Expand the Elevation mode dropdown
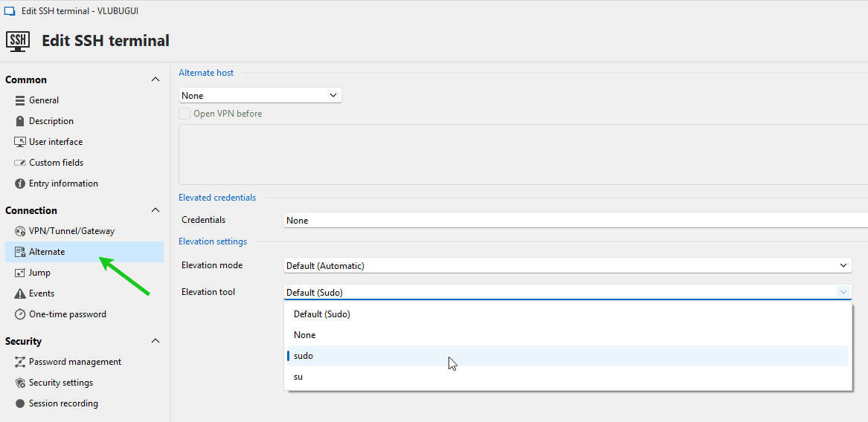868x422 pixels. pos(568,265)
